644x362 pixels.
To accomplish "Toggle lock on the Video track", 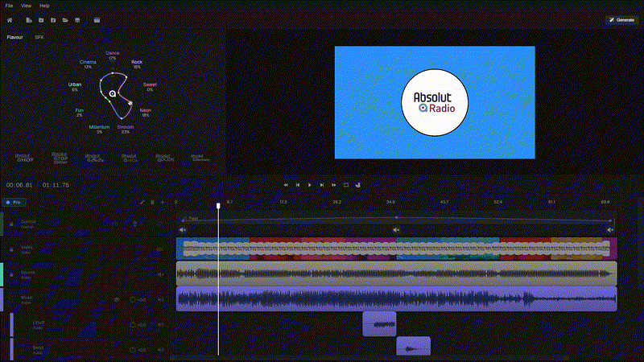I will 11,249.
